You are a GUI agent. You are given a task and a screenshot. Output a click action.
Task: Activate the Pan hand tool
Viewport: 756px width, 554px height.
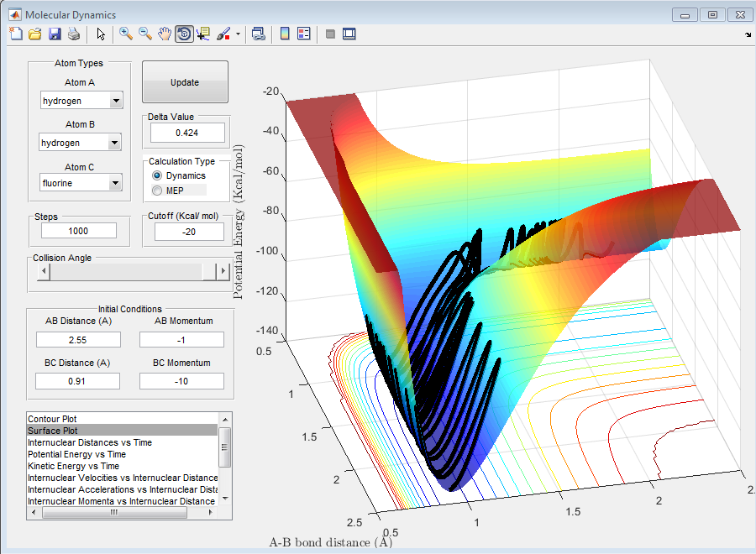click(x=165, y=34)
